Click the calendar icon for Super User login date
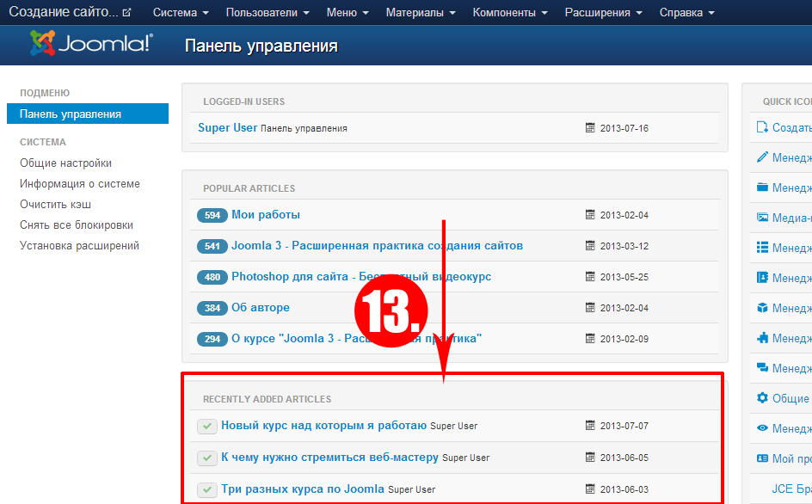The width and height of the screenshot is (812, 504). pyautogui.click(x=590, y=128)
